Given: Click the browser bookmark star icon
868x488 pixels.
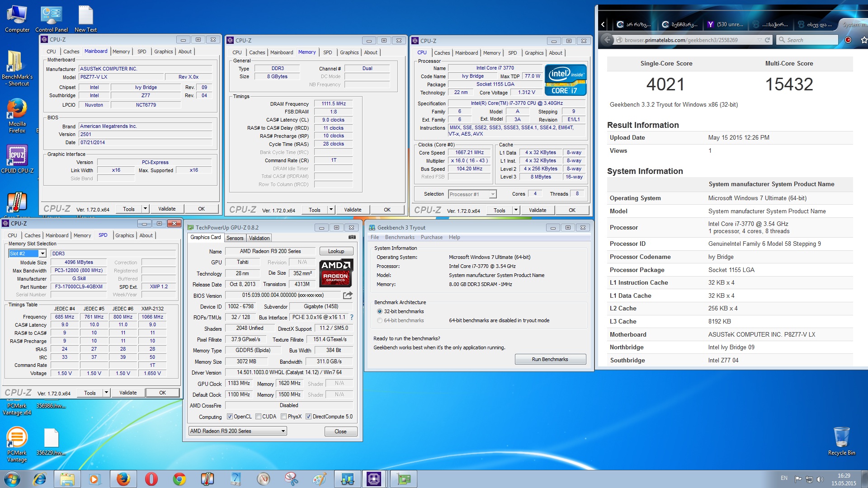Looking at the screenshot, I should coord(864,40).
